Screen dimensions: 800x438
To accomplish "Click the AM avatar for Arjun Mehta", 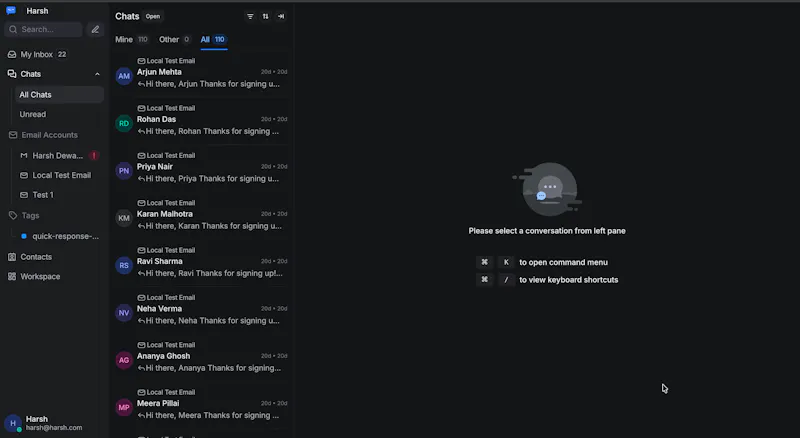I will pos(124,76).
